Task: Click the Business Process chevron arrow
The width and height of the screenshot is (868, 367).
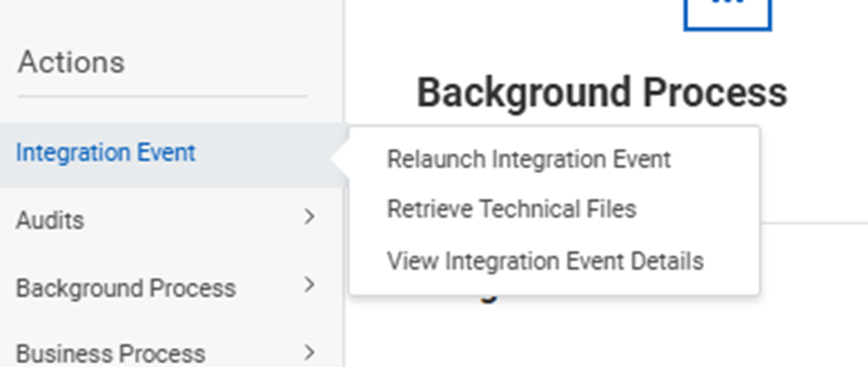Action: [309, 352]
